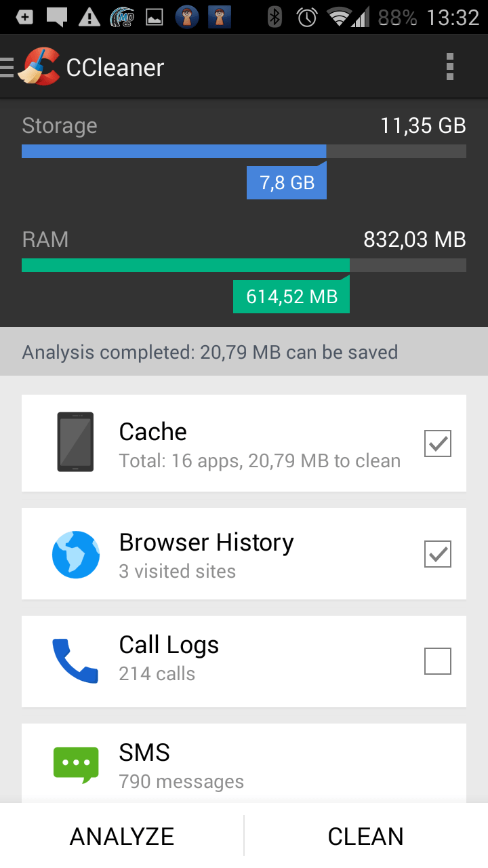Open the hamburger navigation drawer icon
The height and width of the screenshot is (868, 488).
click(7, 68)
